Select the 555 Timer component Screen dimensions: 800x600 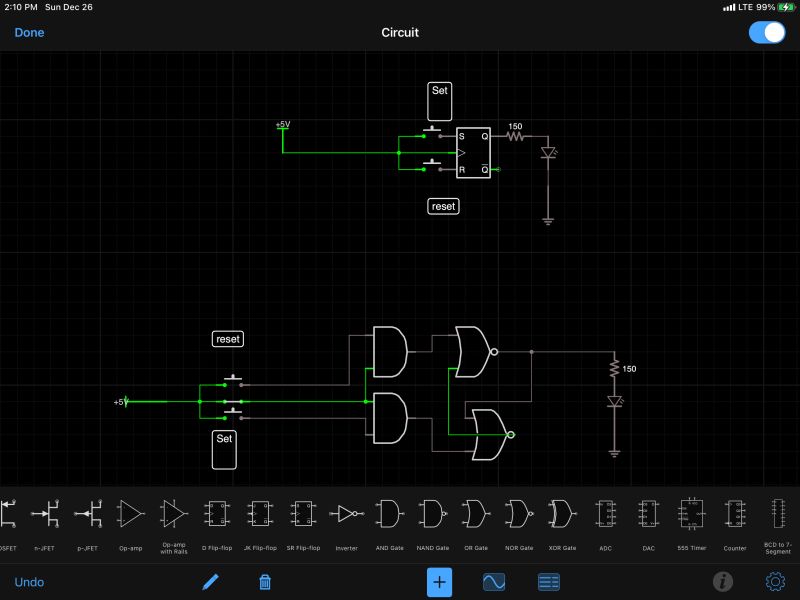[x=691, y=518]
